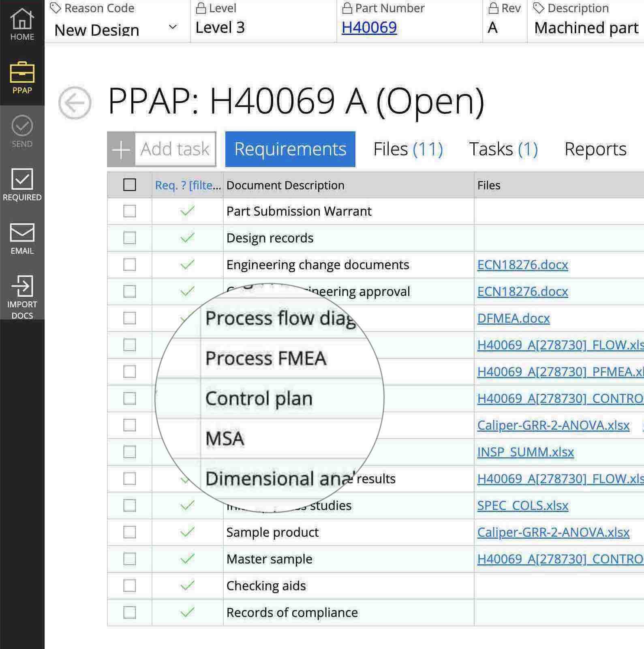
Task: Check the checkbox in the DFMEA.docx row
Action: (129, 318)
